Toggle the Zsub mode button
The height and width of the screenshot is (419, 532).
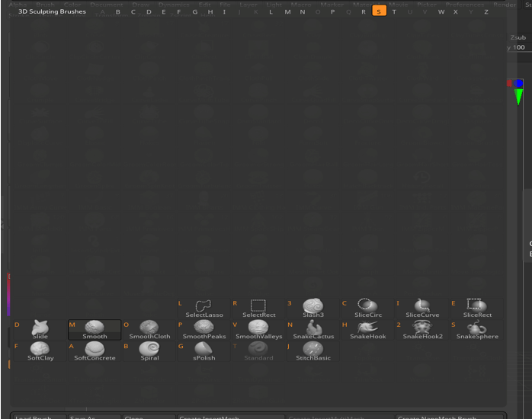coord(518,37)
